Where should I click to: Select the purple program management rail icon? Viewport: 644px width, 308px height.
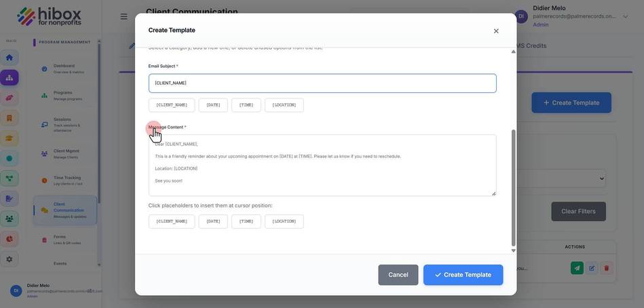[x=9, y=77]
